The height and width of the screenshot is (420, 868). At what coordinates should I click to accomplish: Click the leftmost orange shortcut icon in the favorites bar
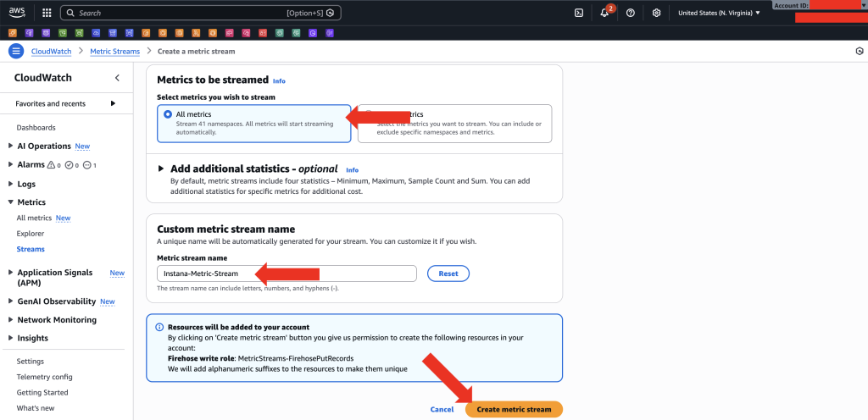point(12,33)
